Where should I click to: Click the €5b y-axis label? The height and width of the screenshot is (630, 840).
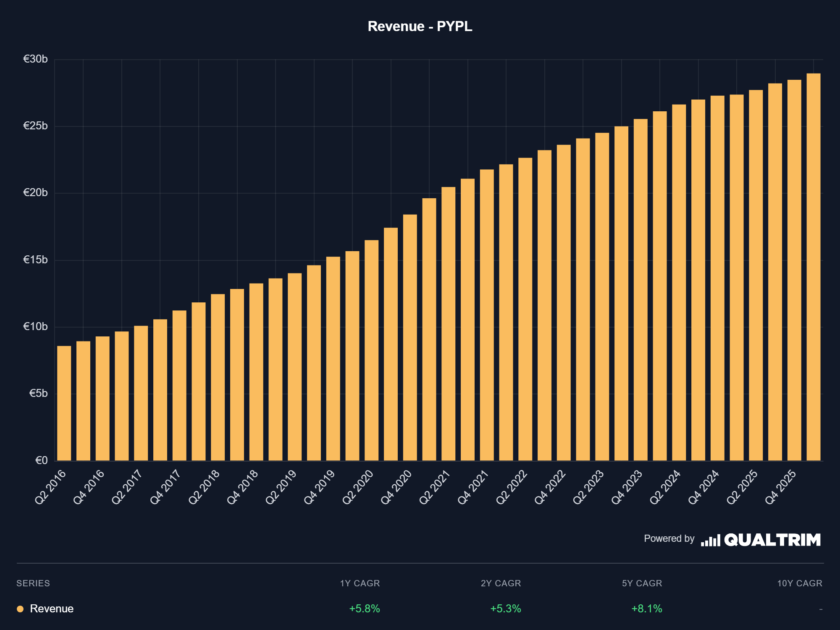[x=38, y=394]
